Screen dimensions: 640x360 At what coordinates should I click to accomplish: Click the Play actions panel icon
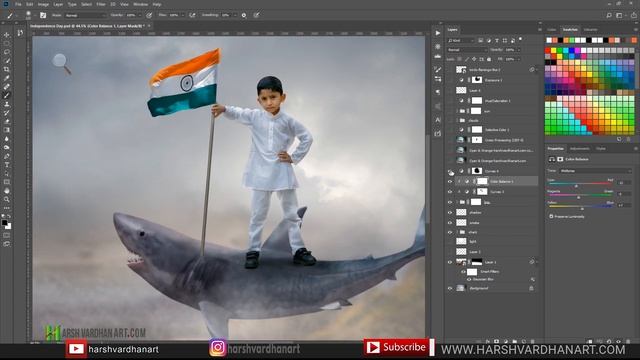438,33
